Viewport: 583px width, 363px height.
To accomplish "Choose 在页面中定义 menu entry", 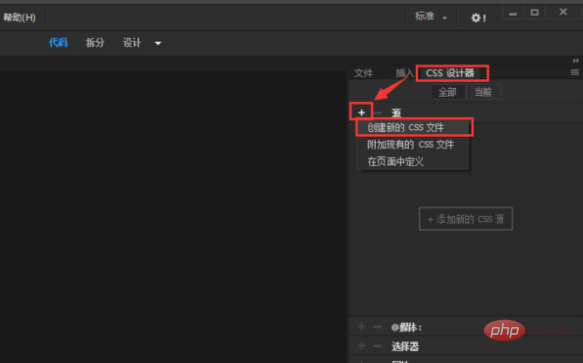I will (413, 161).
